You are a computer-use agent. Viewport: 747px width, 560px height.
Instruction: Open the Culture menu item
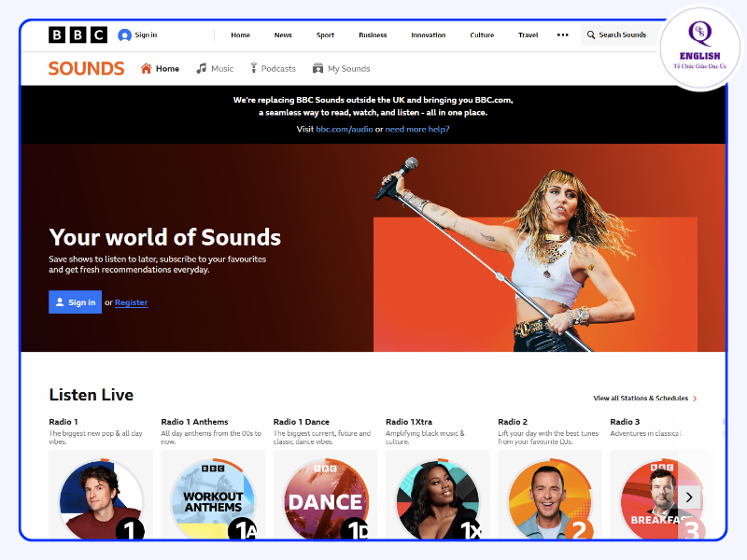point(482,35)
